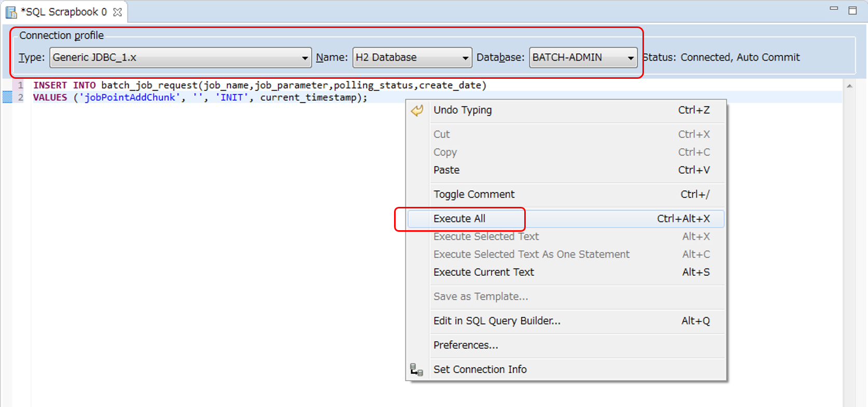Image resolution: width=868 pixels, height=407 pixels.
Task: Select the SQL Scrapbook 0 editor tab
Action: pyautogui.click(x=64, y=12)
